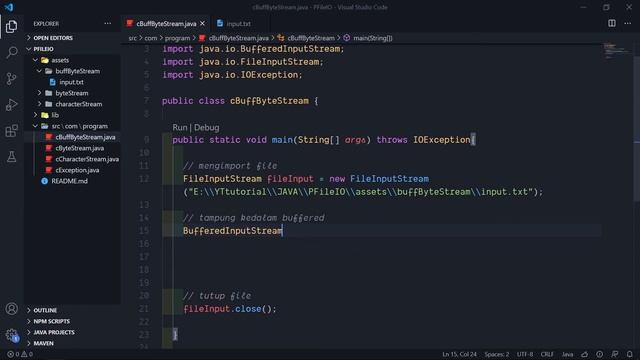
Task: Click the Debug code lens above main
Action: click(207, 127)
